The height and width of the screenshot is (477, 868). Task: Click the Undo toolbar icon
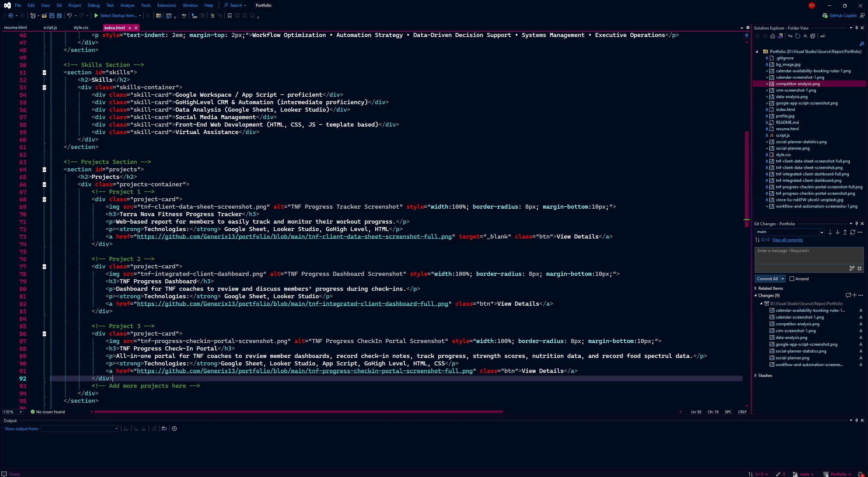click(69, 16)
